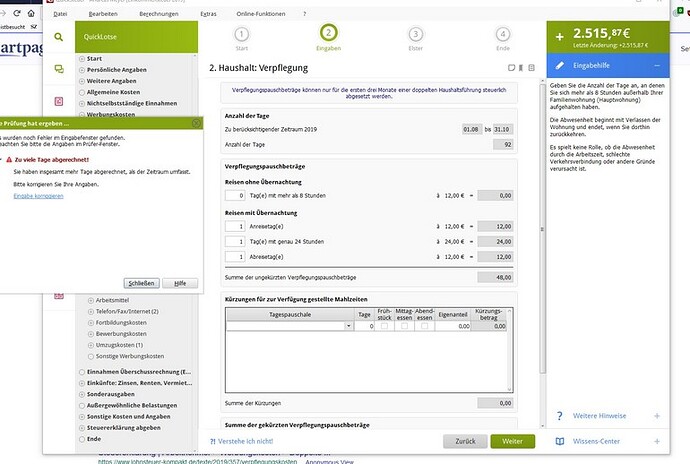Toggle the Abendessen checkbox in the table
Image resolution: width=690 pixels, height=464 pixels.
click(x=424, y=326)
